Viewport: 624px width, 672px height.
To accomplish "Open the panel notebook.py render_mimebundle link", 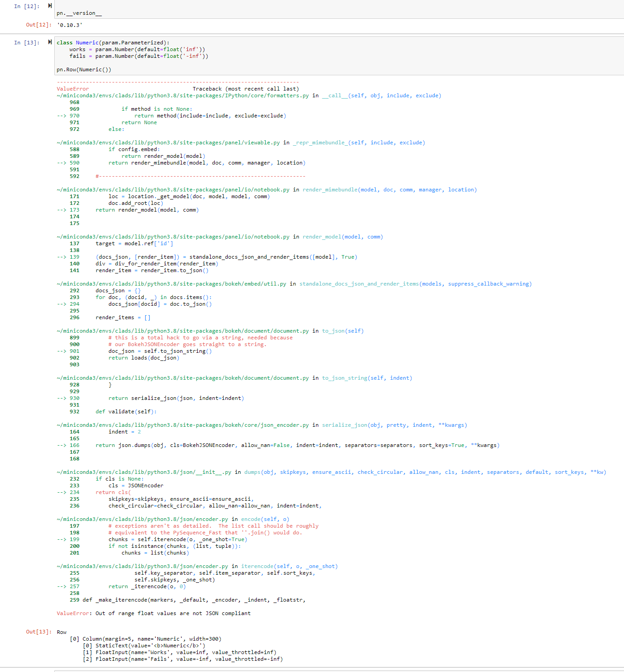I will click(175, 190).
